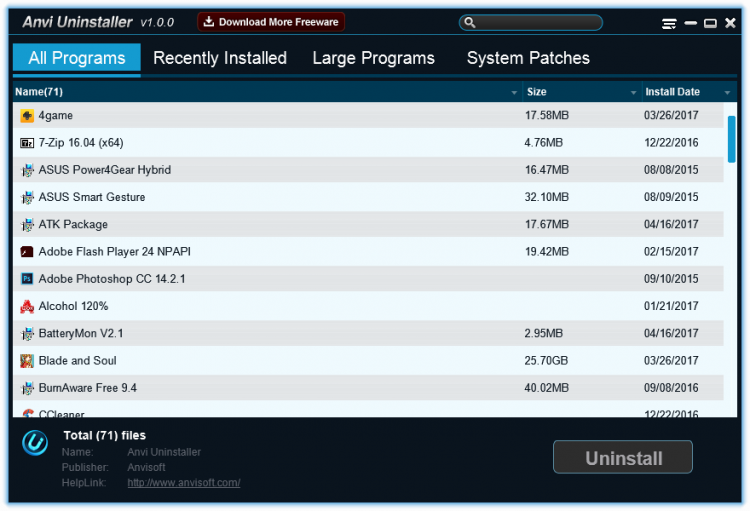The width and height of the screenshot is (750, 511).
Task: Click the Adobe Flash Player icon
Action: [x=27, y=252]
